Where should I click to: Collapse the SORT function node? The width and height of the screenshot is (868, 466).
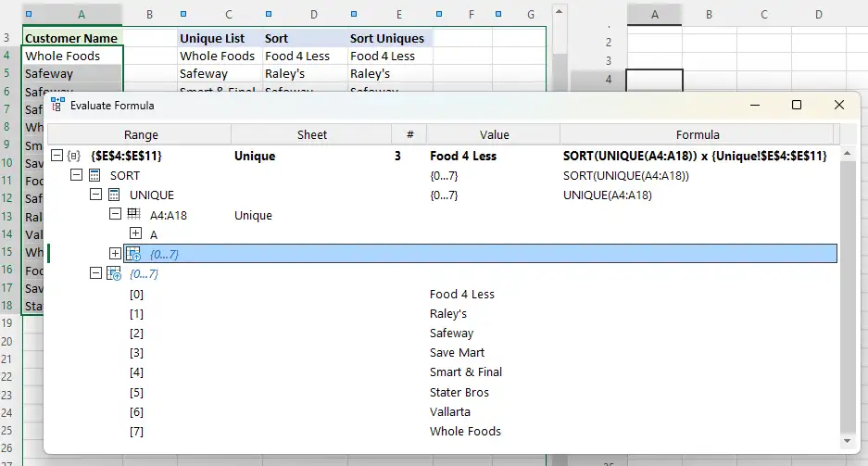[x=76, y=175]
